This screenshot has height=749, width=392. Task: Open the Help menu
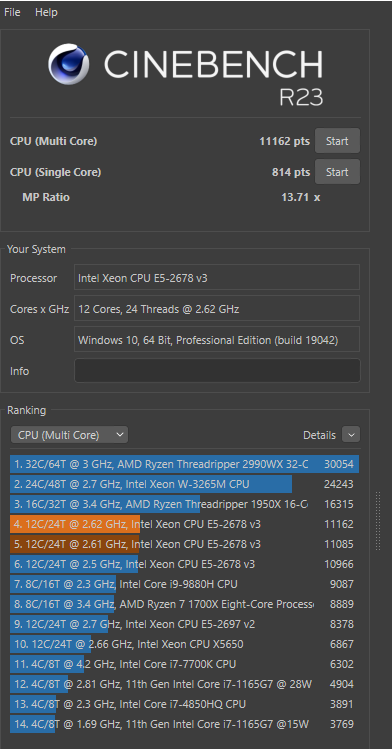pyautogui.click(x=46, y=12)
